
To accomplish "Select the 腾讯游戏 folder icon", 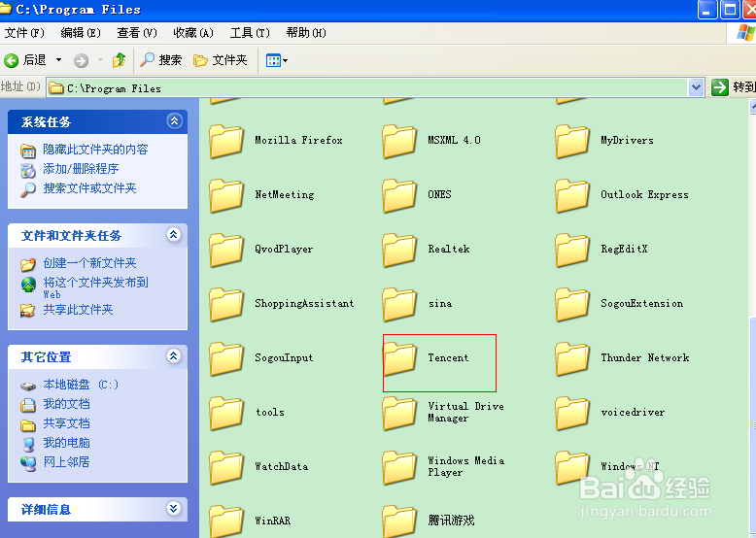I will tap(399, 521).
